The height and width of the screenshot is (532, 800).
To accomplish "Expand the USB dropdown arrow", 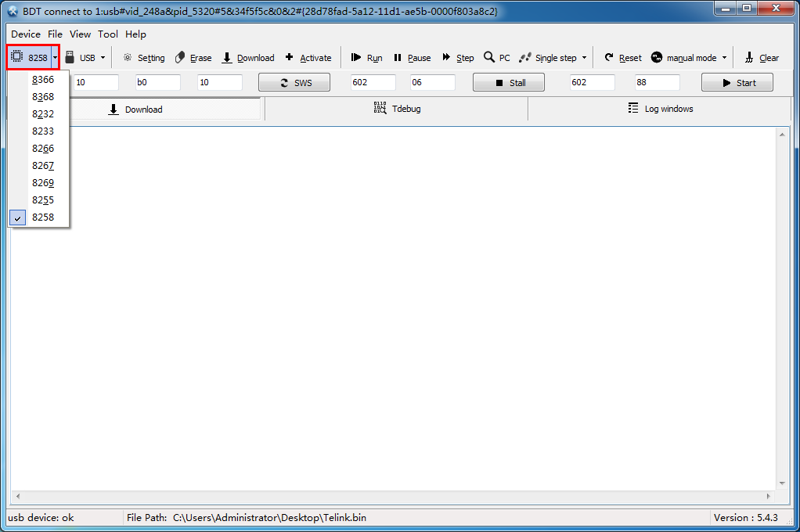I will point(103,58).
